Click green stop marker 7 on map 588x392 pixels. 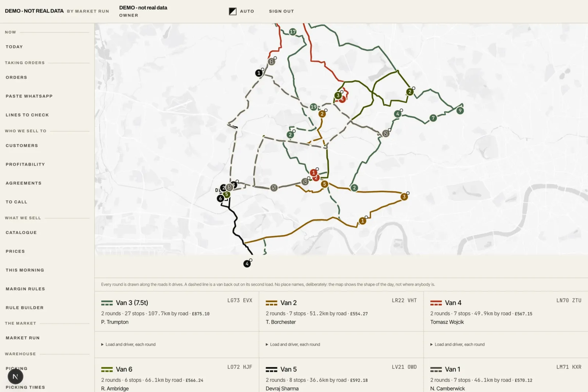pyautogui.click(x=433, y=118)
